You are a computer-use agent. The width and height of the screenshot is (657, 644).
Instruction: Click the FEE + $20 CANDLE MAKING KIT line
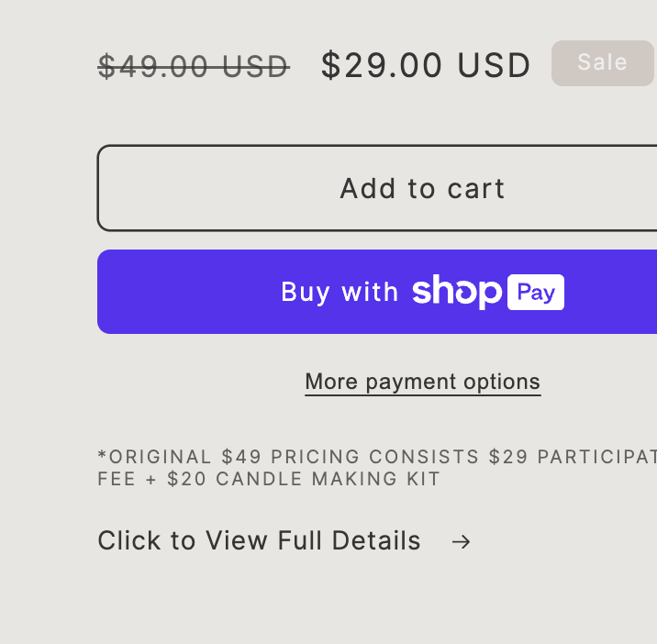coord(269,479)
